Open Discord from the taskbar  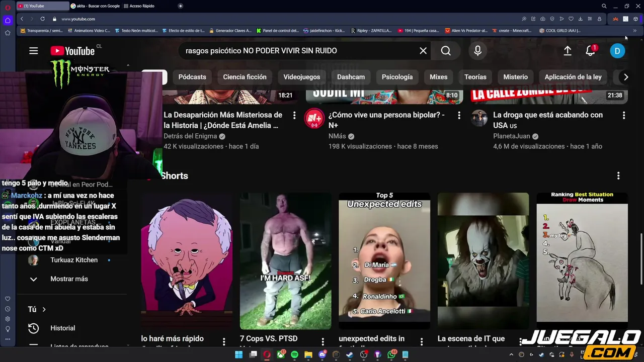pyautogui.click(x=323, y=354)
